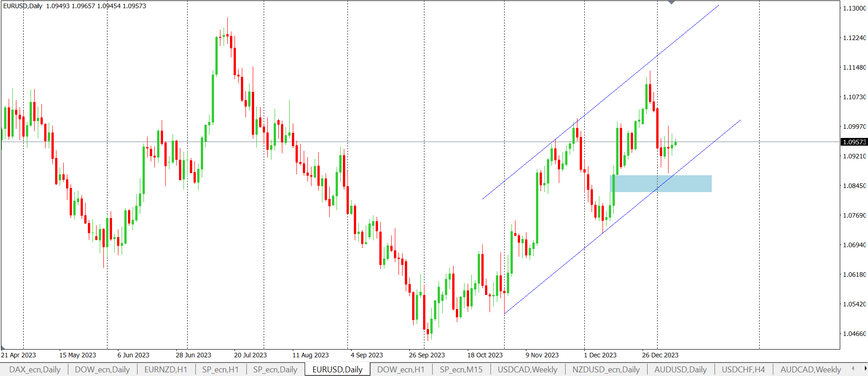Viewport: 868px width, 376px height.
Task: Click the 26 Sep 2023 date label
Action: 427,355
